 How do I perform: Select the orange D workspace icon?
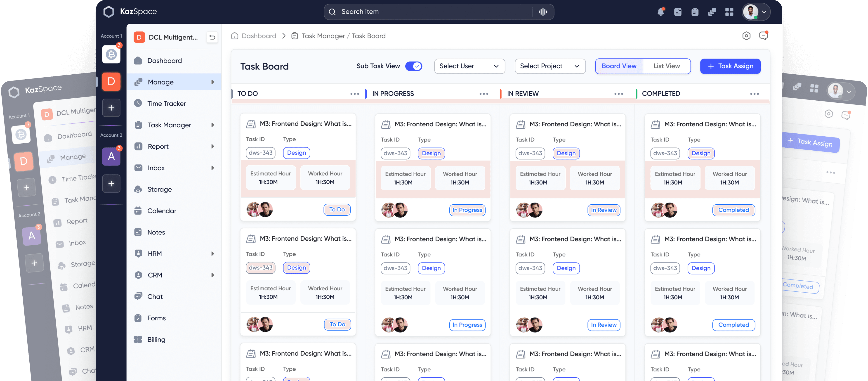tap(111, 81)
